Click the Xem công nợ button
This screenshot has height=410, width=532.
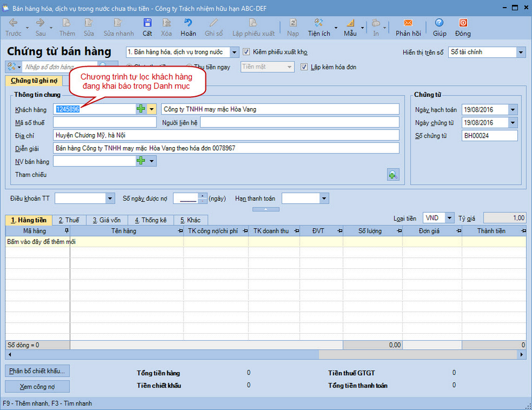(x=37, y=386)
